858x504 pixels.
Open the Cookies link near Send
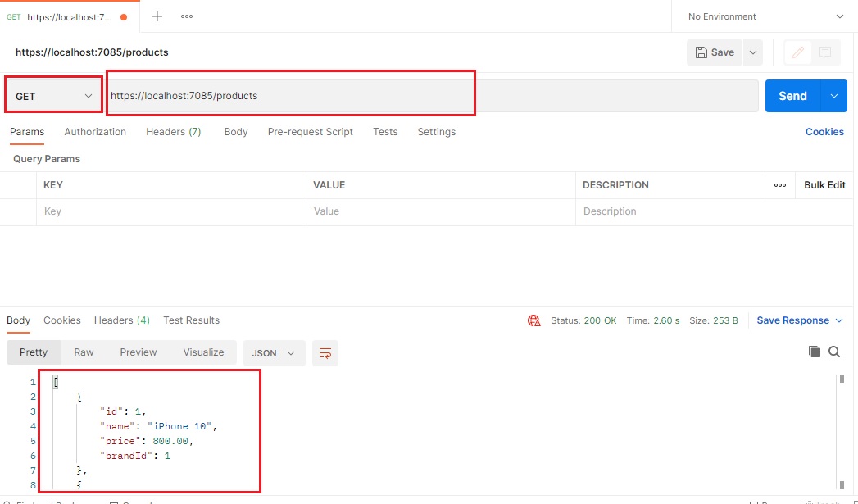click(824, 132)
